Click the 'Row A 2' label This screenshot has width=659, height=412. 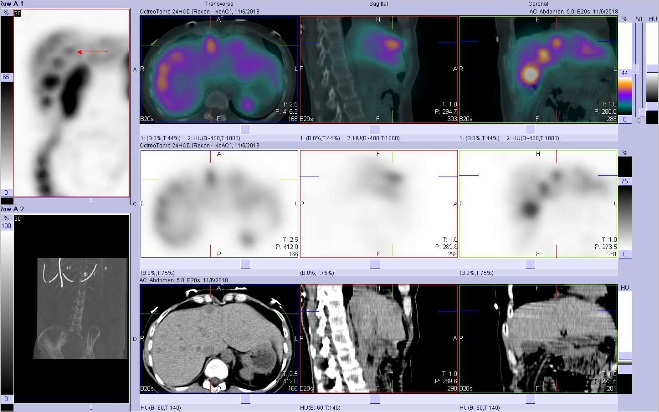[12, 209]
